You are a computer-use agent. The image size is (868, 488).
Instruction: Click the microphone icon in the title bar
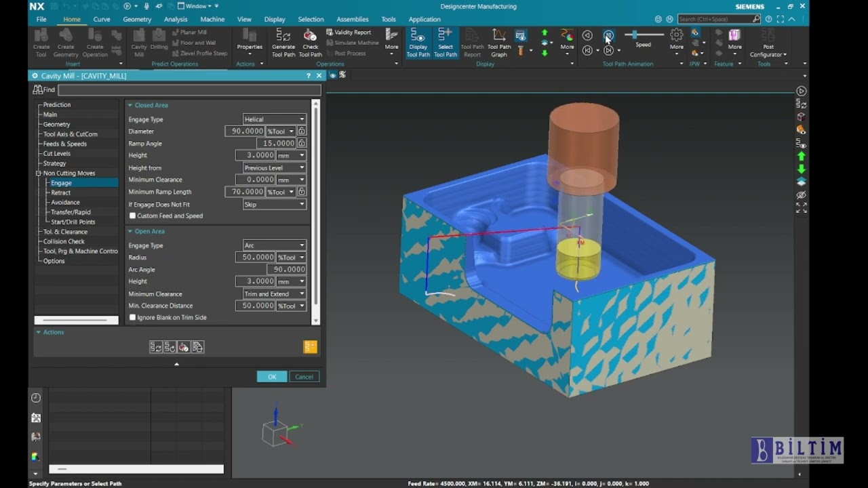[x=147, y=6]
